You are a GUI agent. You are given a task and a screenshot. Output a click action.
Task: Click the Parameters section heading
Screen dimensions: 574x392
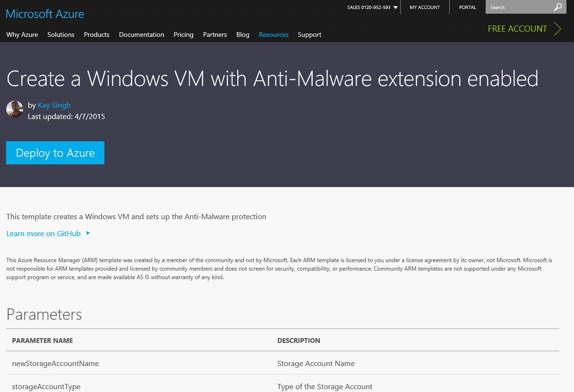[x=44, y=315]
